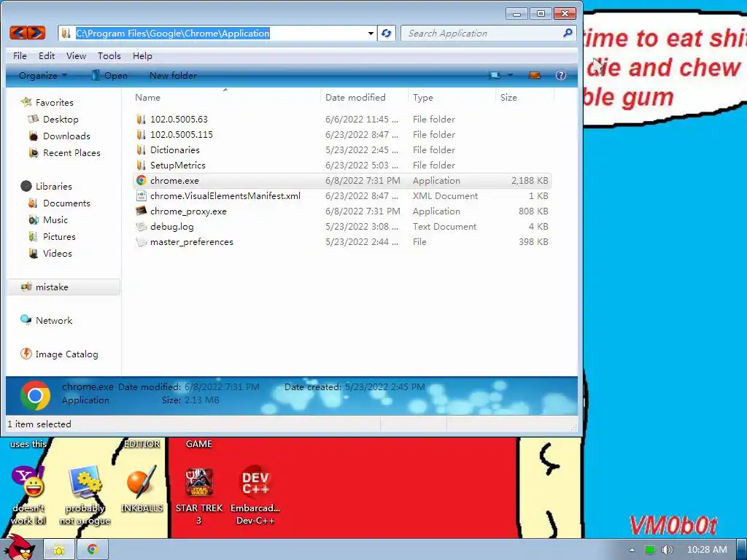Click the search magnifier icon

[568, 33]
